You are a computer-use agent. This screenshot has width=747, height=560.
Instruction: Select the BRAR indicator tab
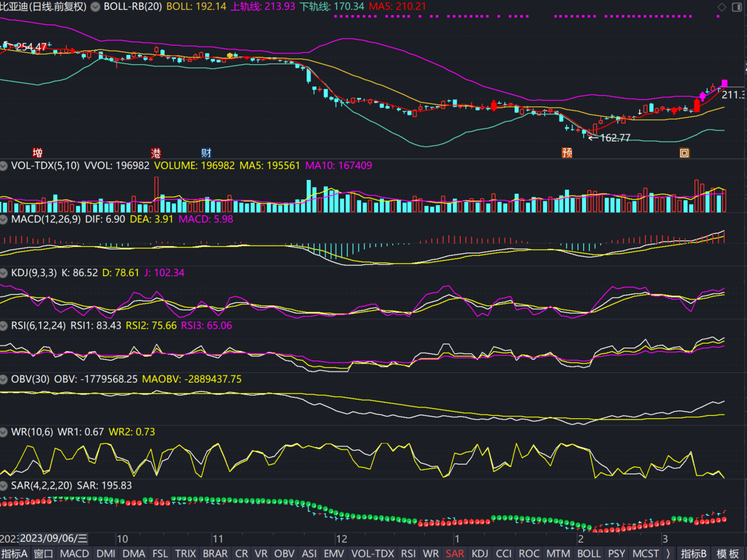(x=215, y=554)
